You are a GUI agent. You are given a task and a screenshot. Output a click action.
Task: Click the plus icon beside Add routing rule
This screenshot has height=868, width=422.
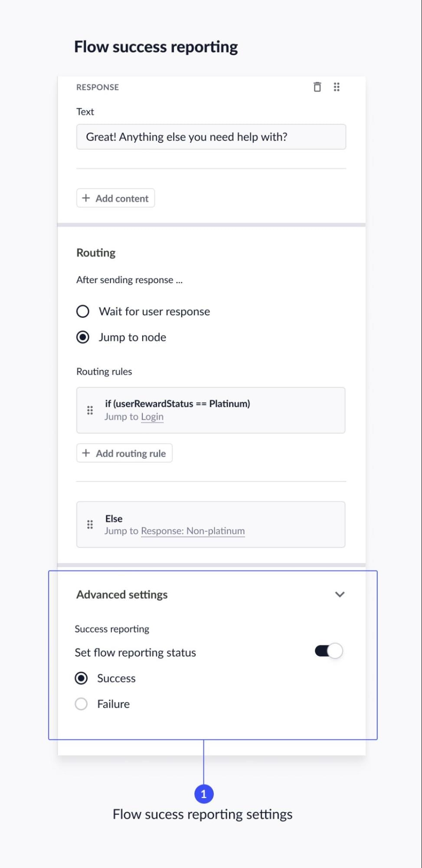(86, 453)
